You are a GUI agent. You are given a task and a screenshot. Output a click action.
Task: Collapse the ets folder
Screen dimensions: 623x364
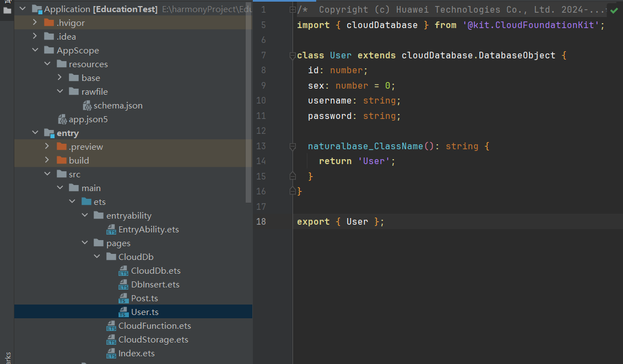click(72, 202)
